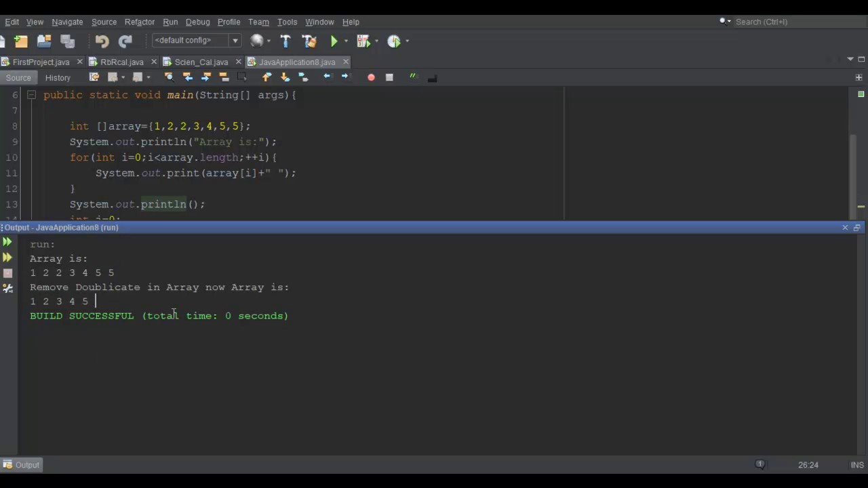Shift line right icon
868x488 pixels.
click(345, 77)
